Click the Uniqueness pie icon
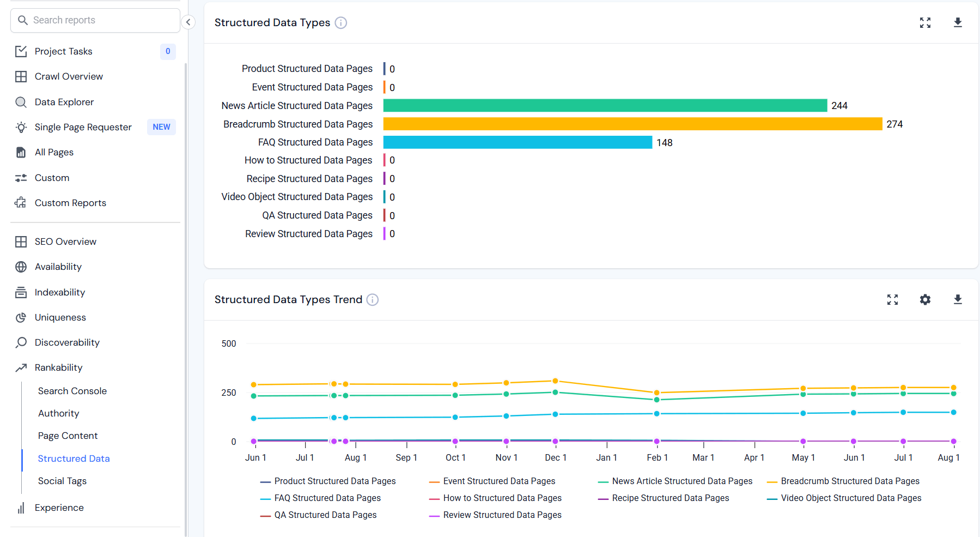980x537 pixels. [21, 317]
